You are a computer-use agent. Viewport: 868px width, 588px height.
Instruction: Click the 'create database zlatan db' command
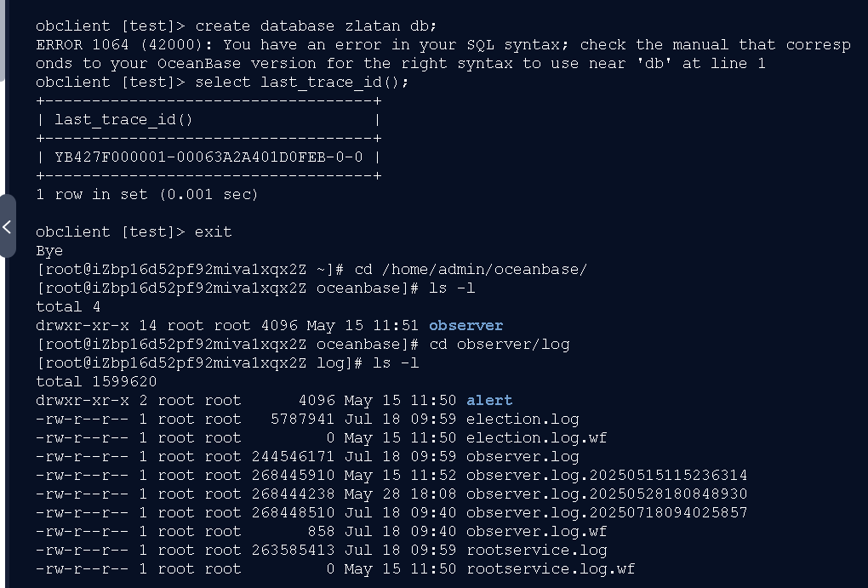click(x=316, y=26)
